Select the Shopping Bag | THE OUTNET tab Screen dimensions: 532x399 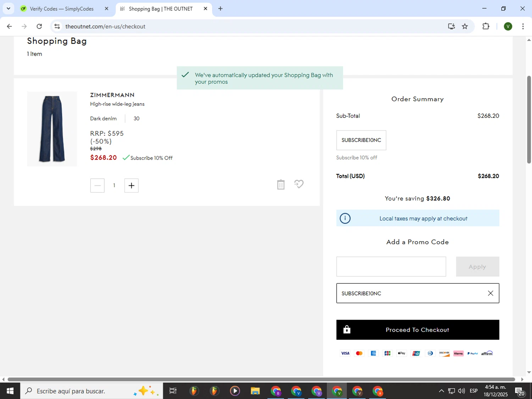coord(161,9)
